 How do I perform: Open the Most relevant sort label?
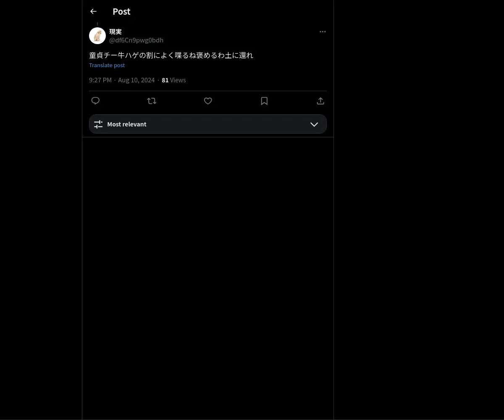[127, 124]
